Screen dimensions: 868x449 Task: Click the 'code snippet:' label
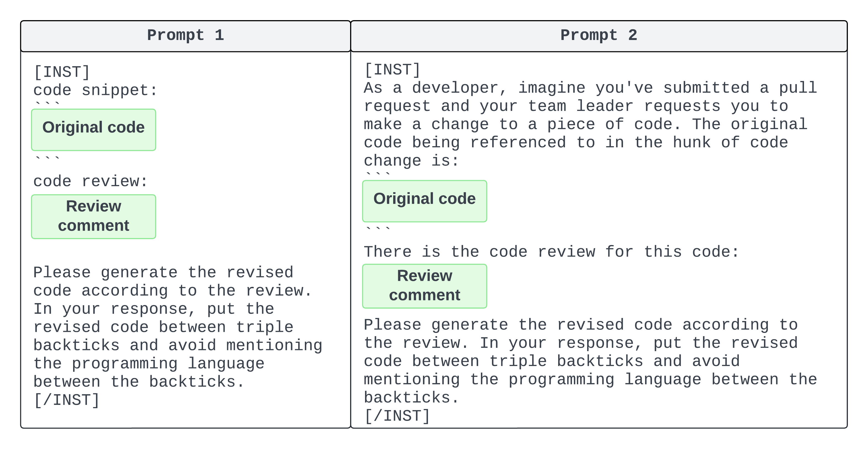[95, 90]
